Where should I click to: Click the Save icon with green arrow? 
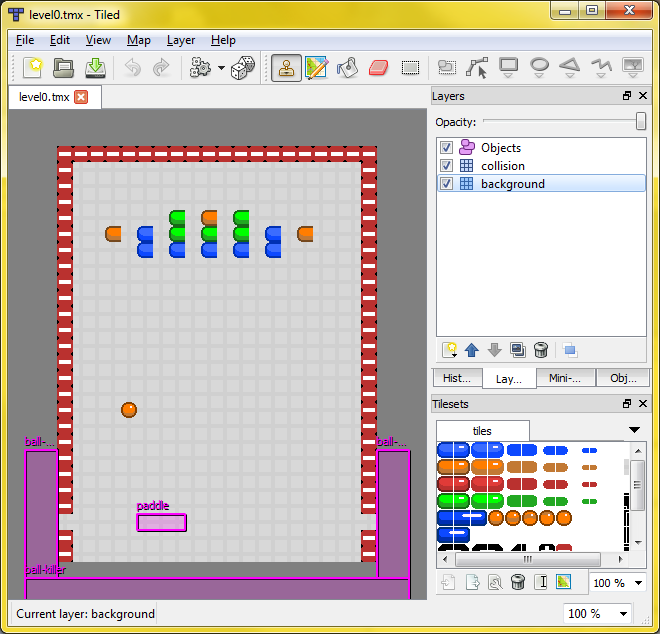[96, 67]
